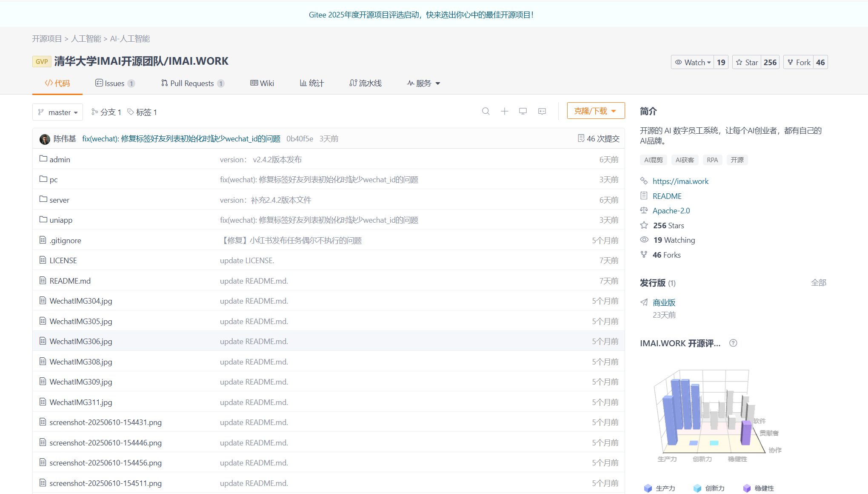Expand the master branch dropdown
The height and width of the screenshot is (494, 868).
click(58, 112)
